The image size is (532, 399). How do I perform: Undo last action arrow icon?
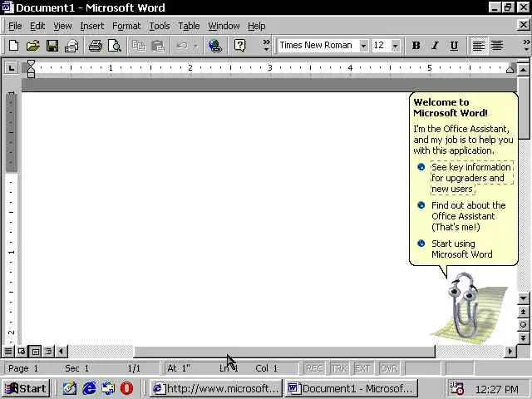tap(182, 46)
